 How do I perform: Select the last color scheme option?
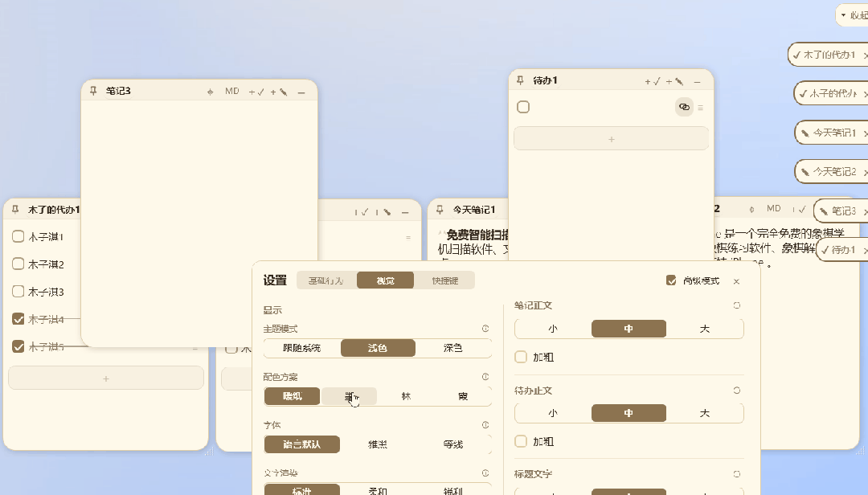(463, 396)
